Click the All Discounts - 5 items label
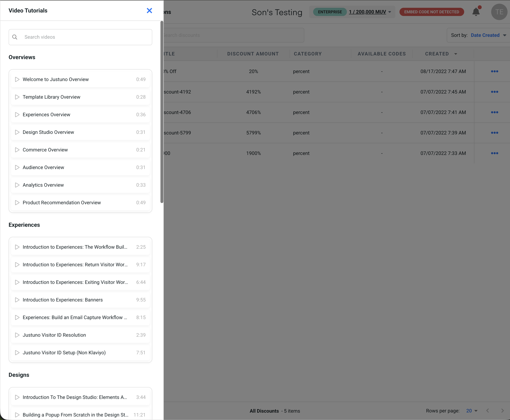The width and height of the screenshot is (510, 420). [275, 411]
